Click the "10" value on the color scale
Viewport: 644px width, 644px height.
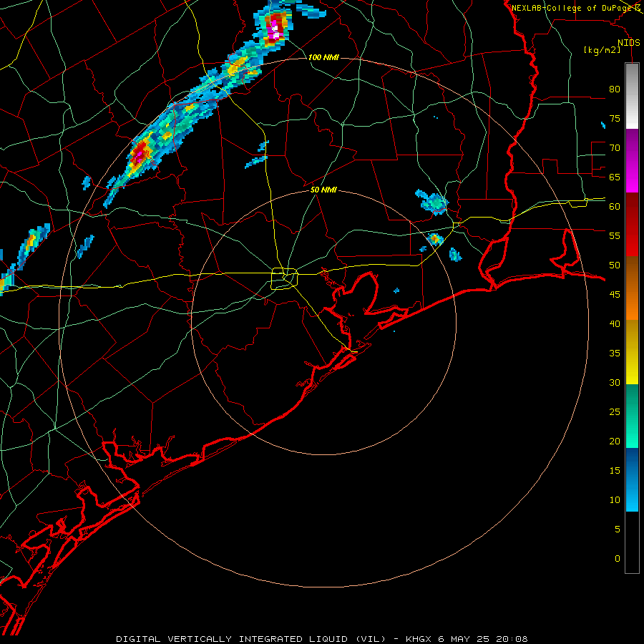615,500
